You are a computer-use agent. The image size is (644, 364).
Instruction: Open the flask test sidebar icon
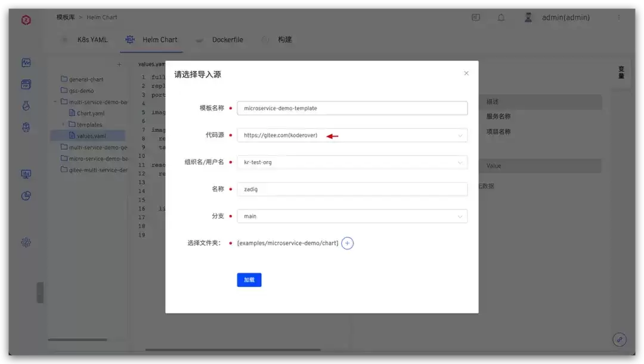coord(26,106)
